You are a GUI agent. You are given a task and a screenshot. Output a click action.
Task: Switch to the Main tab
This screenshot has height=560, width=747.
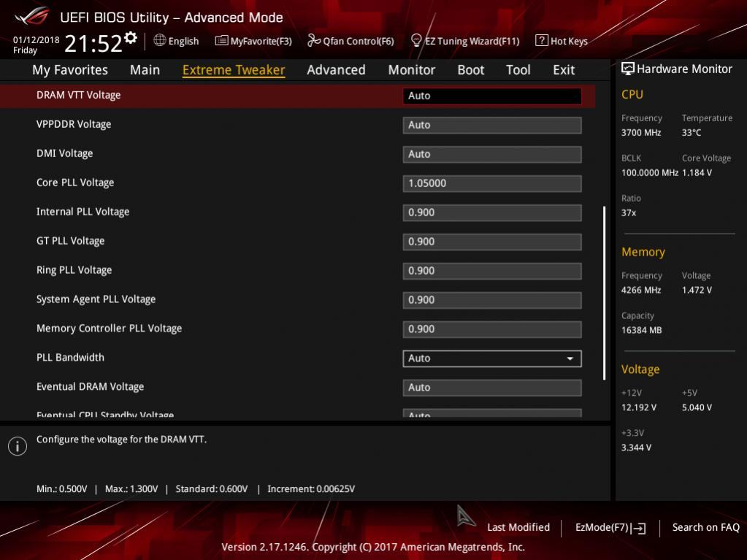pos(145,70)
